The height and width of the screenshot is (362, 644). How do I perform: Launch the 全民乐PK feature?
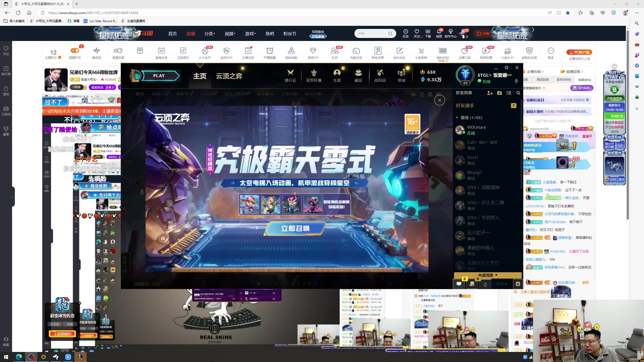[226, 53]
